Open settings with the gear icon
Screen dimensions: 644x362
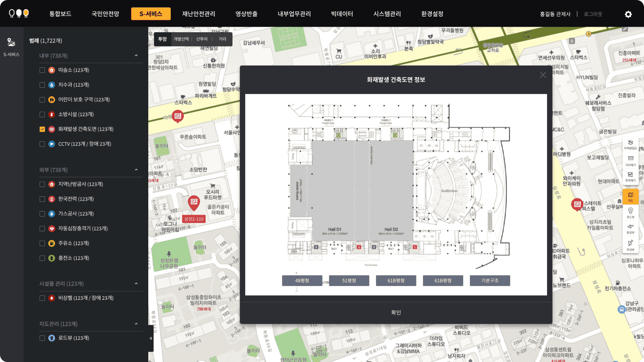628,14
